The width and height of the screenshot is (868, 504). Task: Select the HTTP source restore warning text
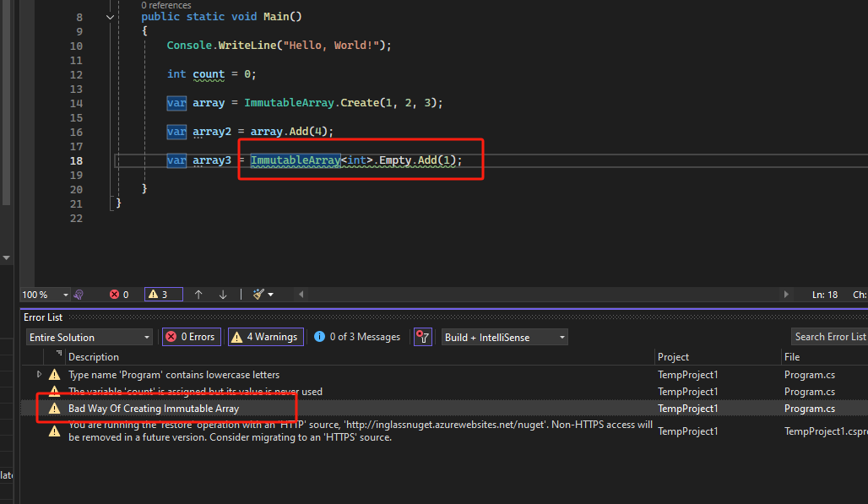pyautogui.click(x=361, y=431)
